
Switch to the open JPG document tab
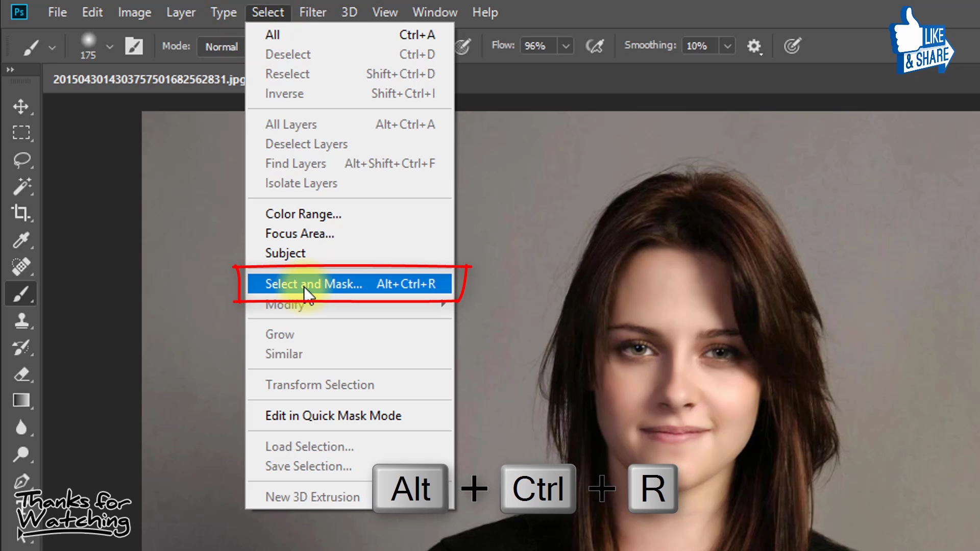(148, 79)
